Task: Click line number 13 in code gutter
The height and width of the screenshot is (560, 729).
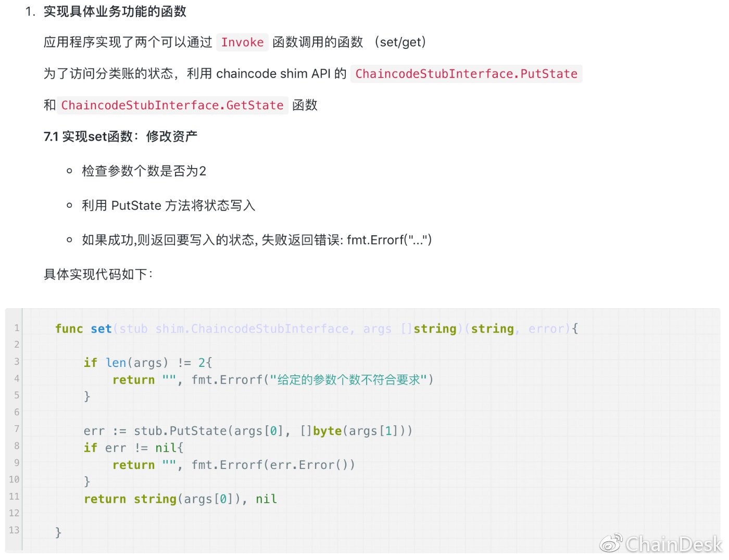Action: [14, 530]
